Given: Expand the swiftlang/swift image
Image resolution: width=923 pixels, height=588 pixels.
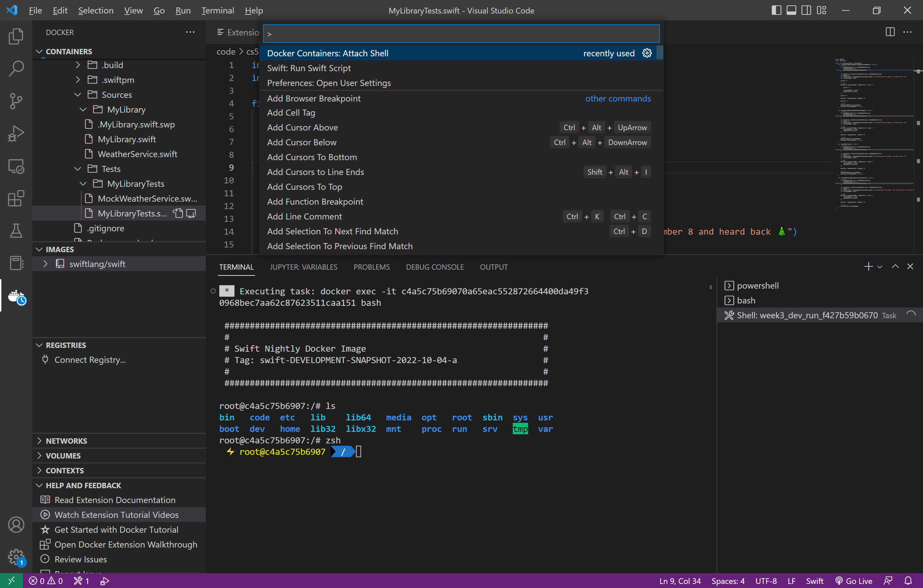Looking at the screenshot, I should (x=46, y=264).
